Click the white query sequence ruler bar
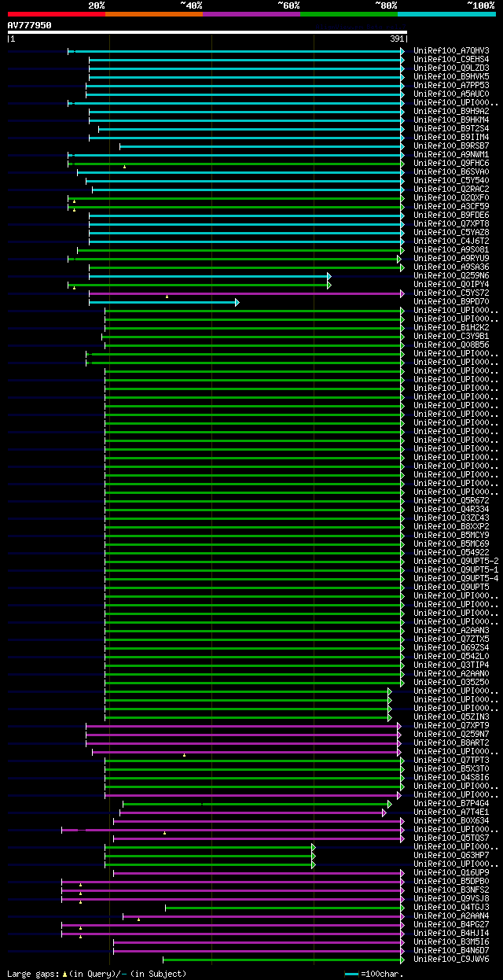 tap(207, 32)
